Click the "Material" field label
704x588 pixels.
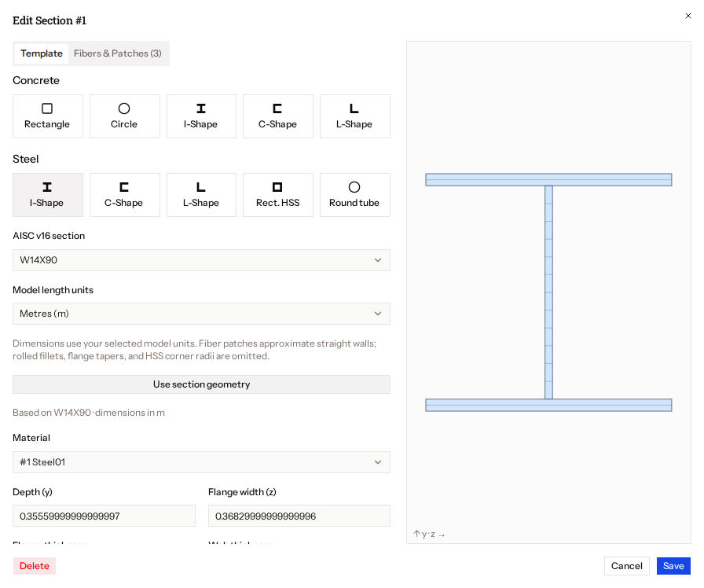pyautogui.click(x=31, y=438)
